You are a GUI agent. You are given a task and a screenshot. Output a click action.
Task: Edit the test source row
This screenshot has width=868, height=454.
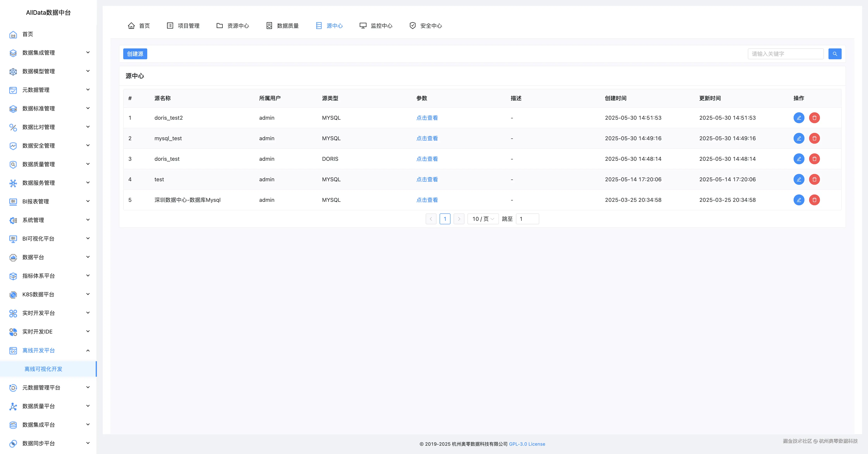[799, 180]
